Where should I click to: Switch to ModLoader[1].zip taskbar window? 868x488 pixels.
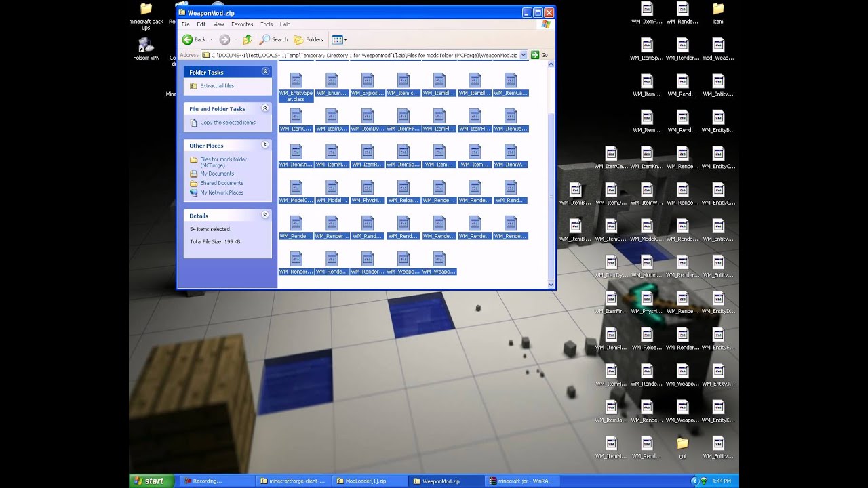point(370,481)
